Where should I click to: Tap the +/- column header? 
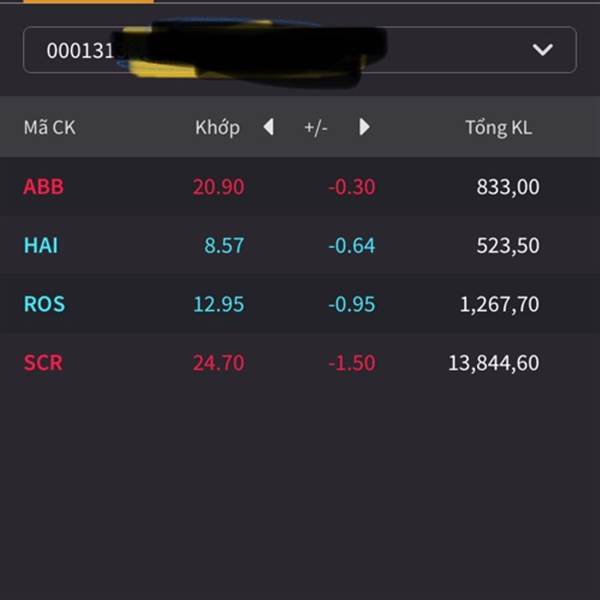pyautogui.click(x=316, y=127)
